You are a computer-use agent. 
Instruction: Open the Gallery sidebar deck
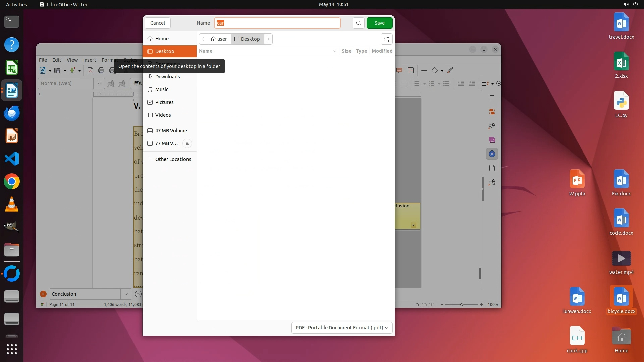pyautogui.click(x=492, y=140)
